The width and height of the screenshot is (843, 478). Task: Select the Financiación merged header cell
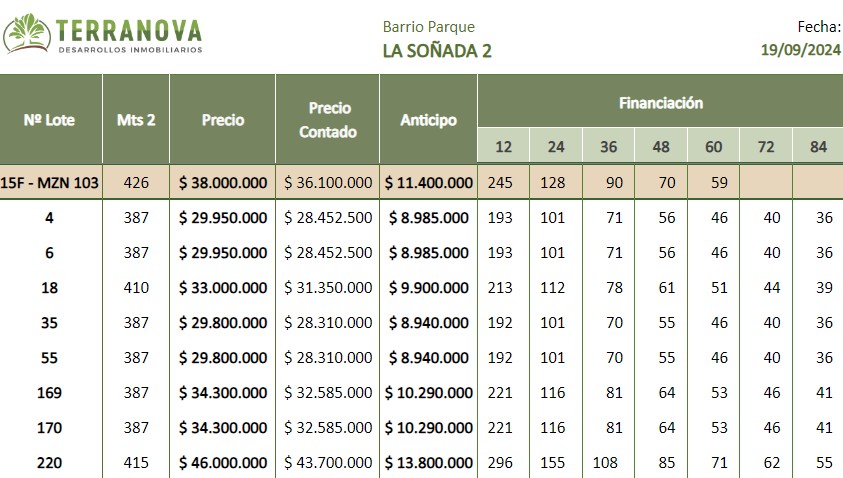[x=661, y=101]
